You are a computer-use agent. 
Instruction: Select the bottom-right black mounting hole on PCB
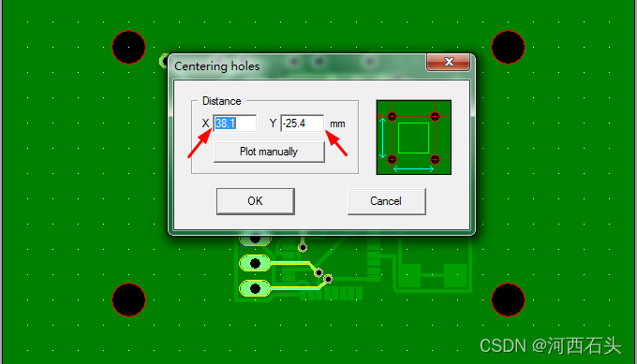tap(508, 299)
